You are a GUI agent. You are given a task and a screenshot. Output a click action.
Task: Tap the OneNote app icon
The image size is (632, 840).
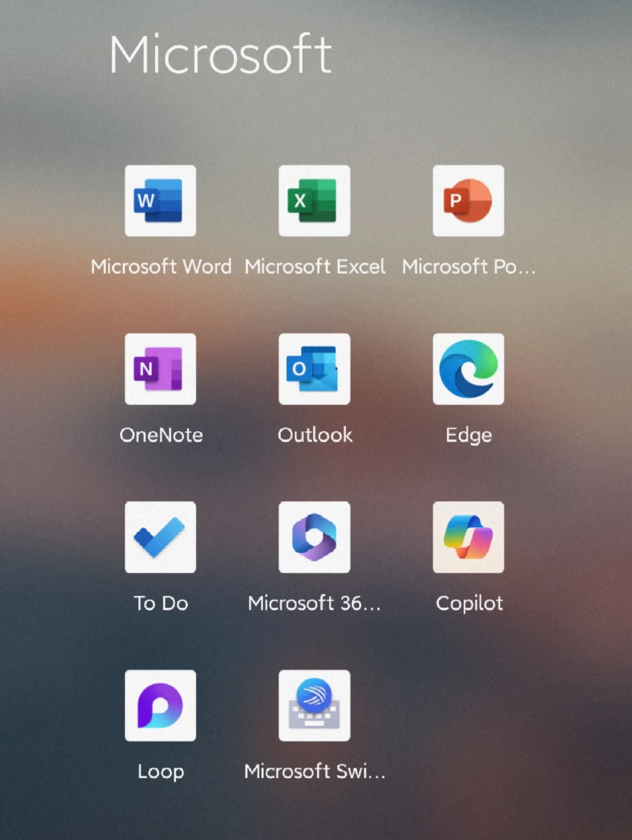[x=160, y=369]
